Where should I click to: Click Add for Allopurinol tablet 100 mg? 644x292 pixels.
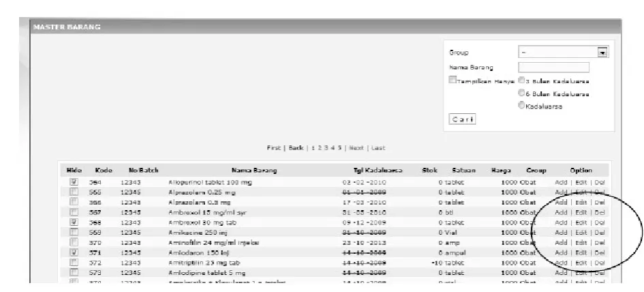[561, 182]
